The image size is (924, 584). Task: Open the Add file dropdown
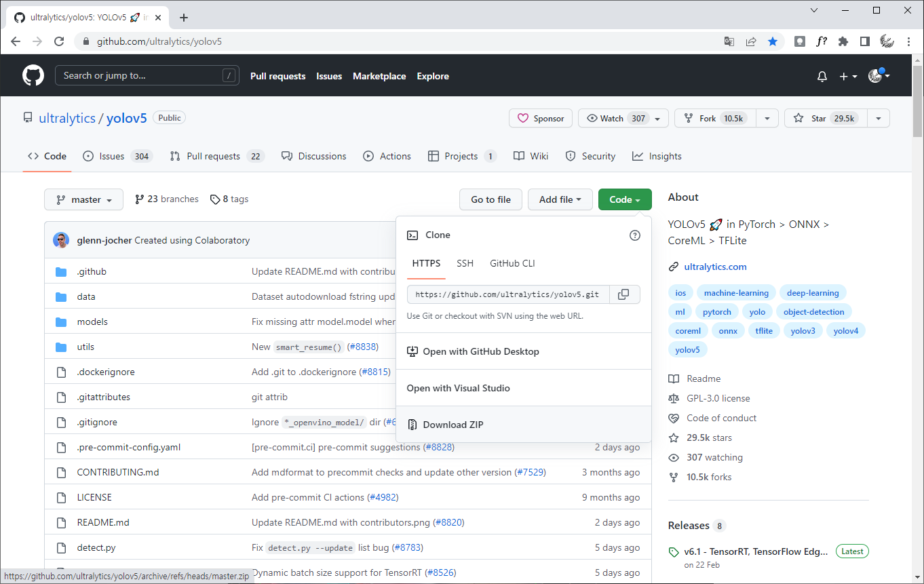(x=560, y=199)
